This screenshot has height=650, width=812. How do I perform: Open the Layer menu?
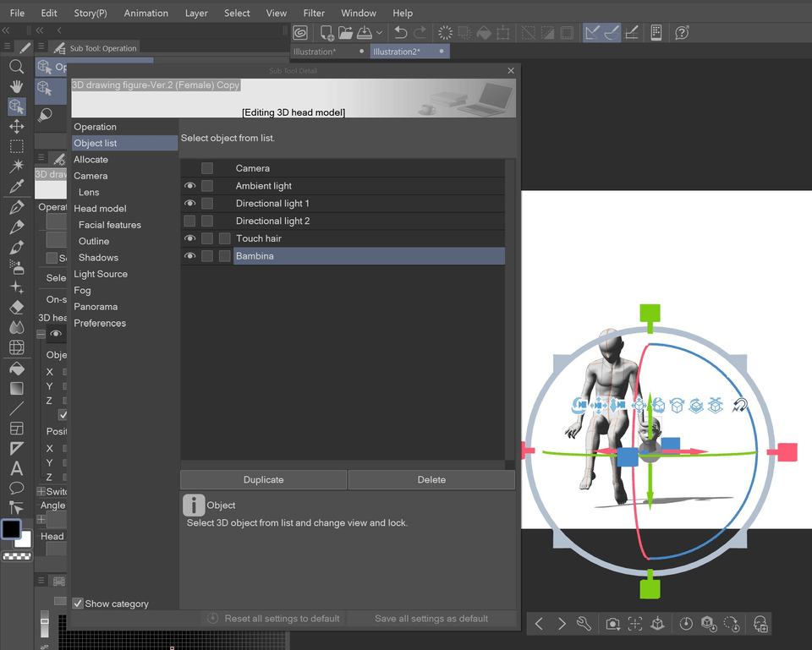(196, 13)
